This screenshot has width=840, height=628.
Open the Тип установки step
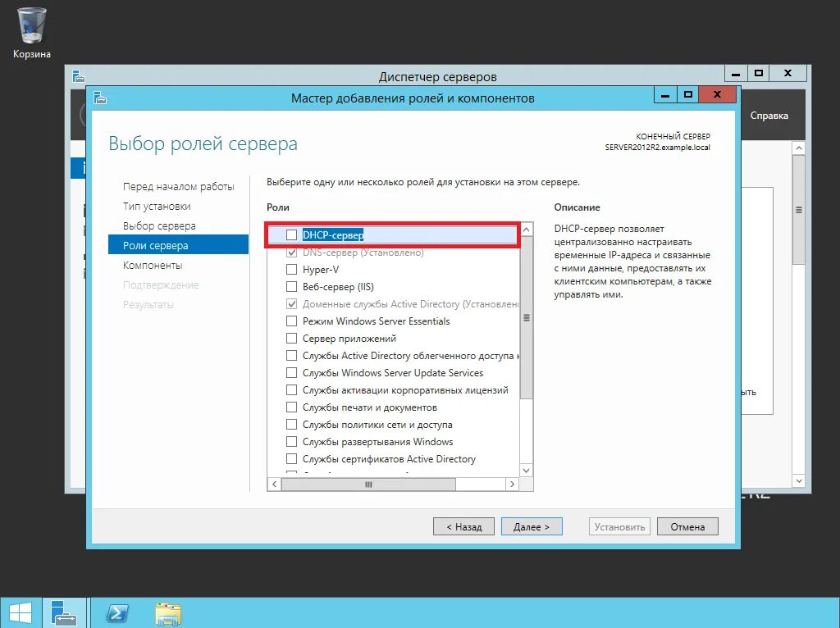click(157, 206)
